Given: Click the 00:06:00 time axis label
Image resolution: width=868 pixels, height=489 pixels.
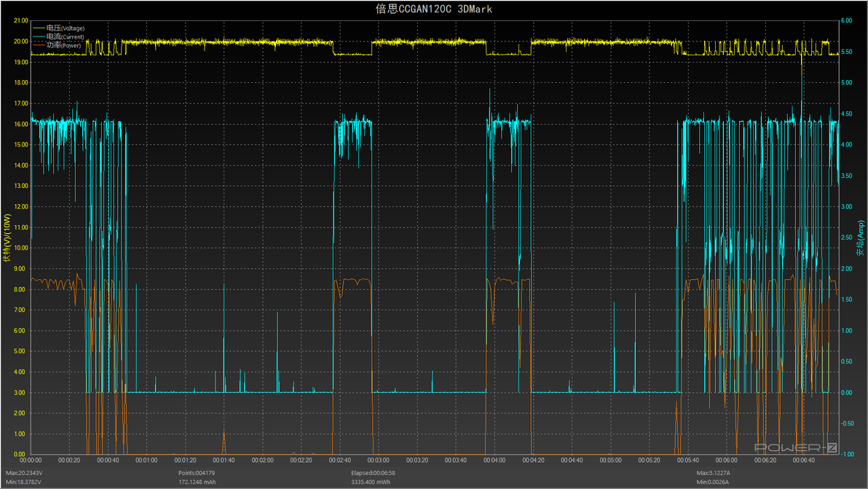Looking at the screenshot, I should click(x=726, y=460).
